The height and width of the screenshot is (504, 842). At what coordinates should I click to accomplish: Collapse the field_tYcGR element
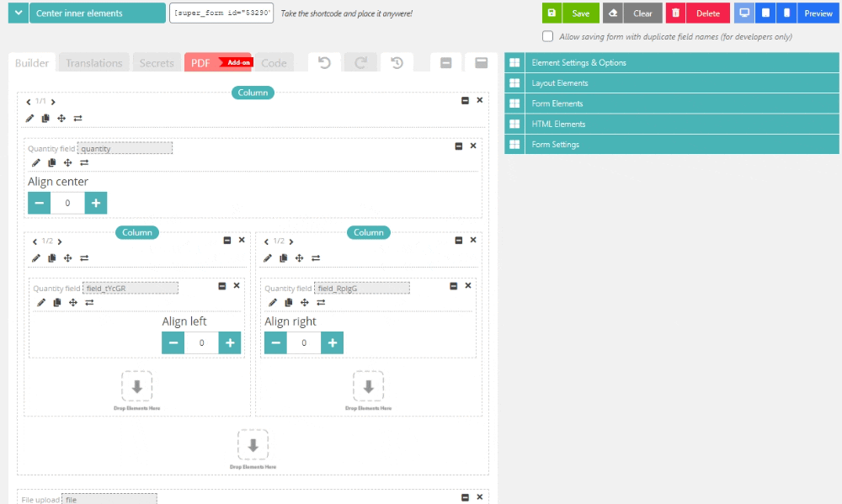[221, 286]
